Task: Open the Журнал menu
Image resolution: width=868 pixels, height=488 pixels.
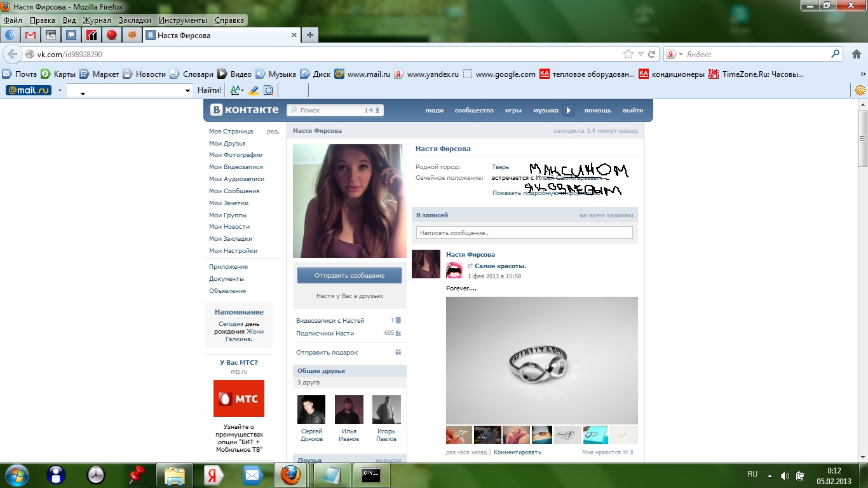Action: coord(97,20)
